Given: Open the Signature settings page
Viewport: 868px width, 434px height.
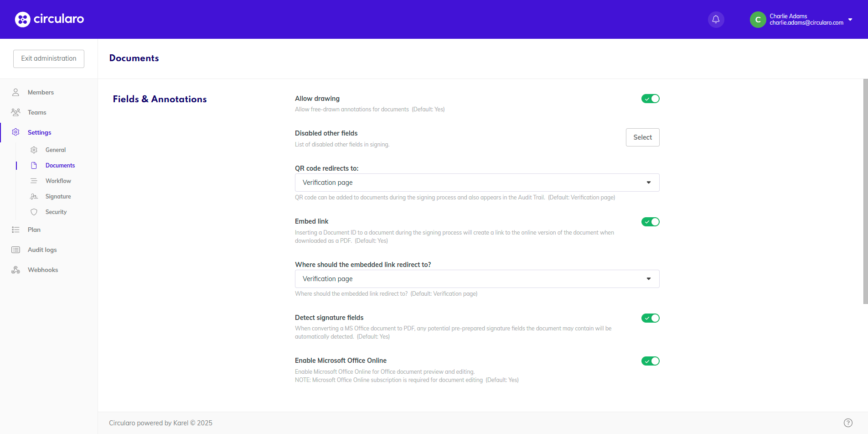Looking at the screenshot, I should (58, 196).
